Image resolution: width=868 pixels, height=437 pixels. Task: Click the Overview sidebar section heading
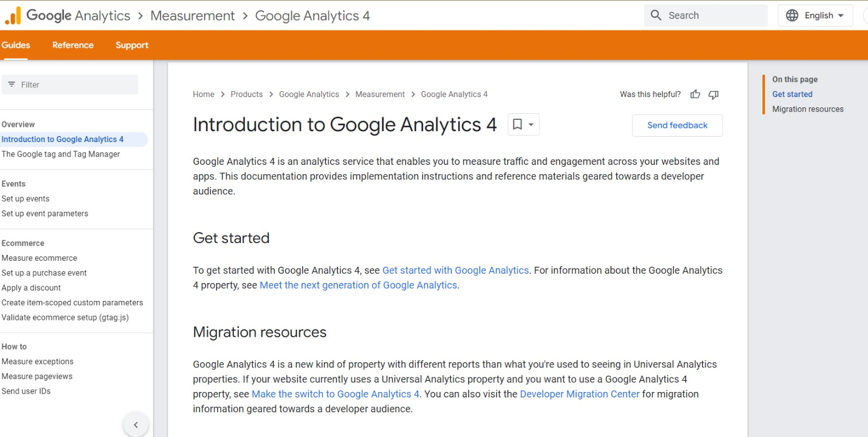[x=18, y=124]
